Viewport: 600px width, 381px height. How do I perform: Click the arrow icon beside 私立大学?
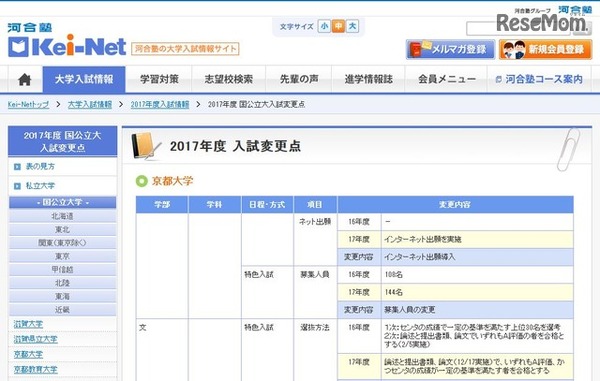coord(17,186)
